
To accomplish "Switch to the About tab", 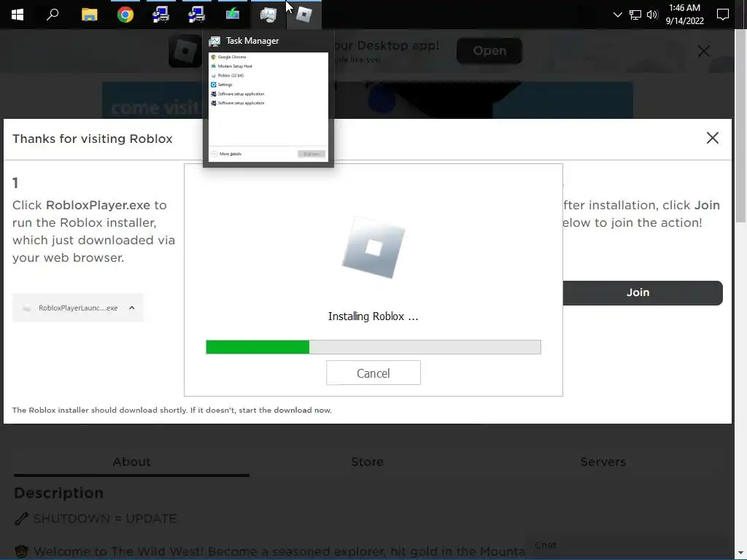I will pyautogui.click(x=131, y=462).
